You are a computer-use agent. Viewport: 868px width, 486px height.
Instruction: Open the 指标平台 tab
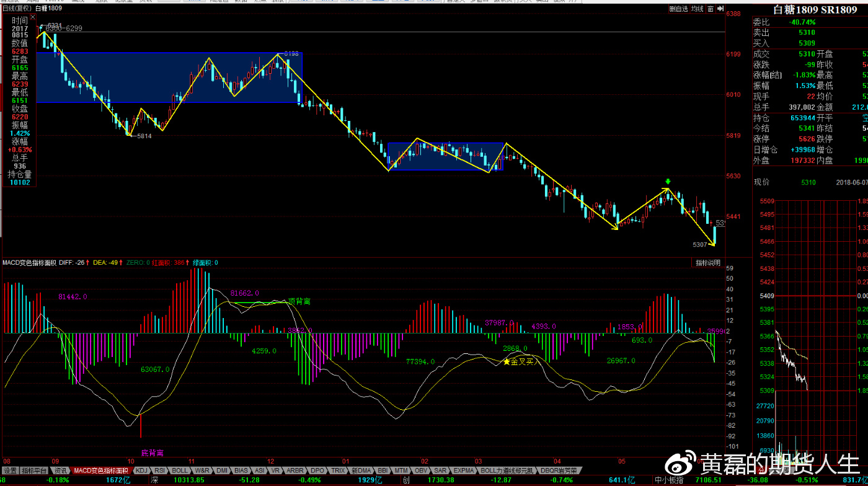tap(35, 471)
